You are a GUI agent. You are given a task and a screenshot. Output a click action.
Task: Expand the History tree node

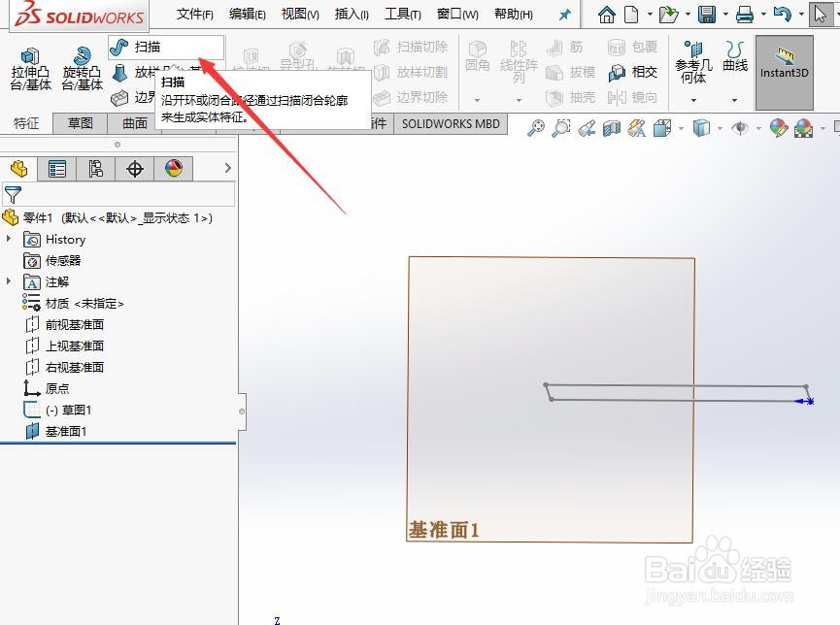click(x=9, y=239)
